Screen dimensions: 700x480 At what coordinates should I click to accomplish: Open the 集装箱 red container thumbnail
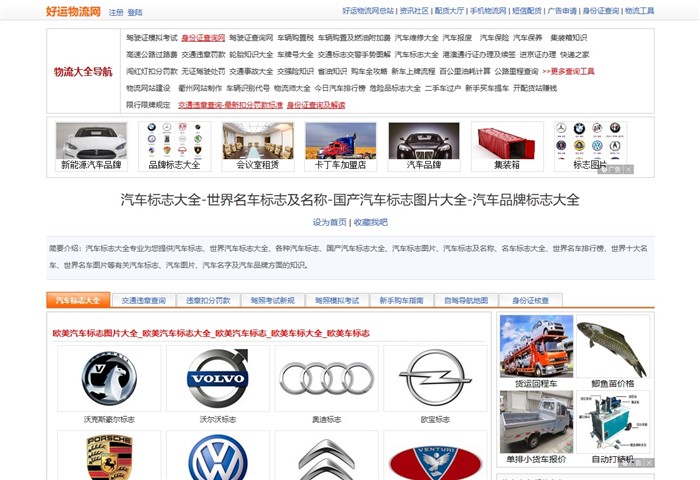click(x=507, y=141)
